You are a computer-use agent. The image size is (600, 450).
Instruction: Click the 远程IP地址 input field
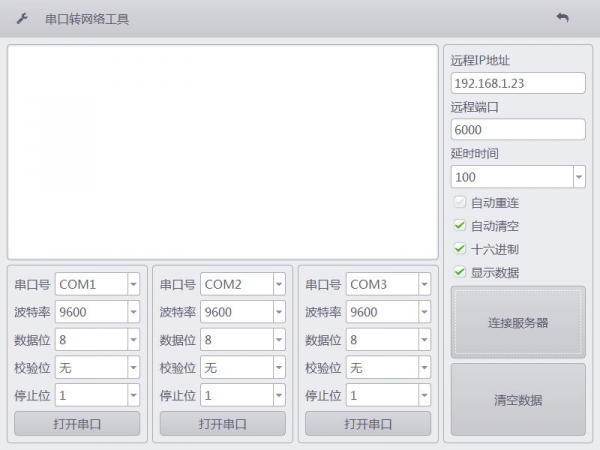(517, 83)
